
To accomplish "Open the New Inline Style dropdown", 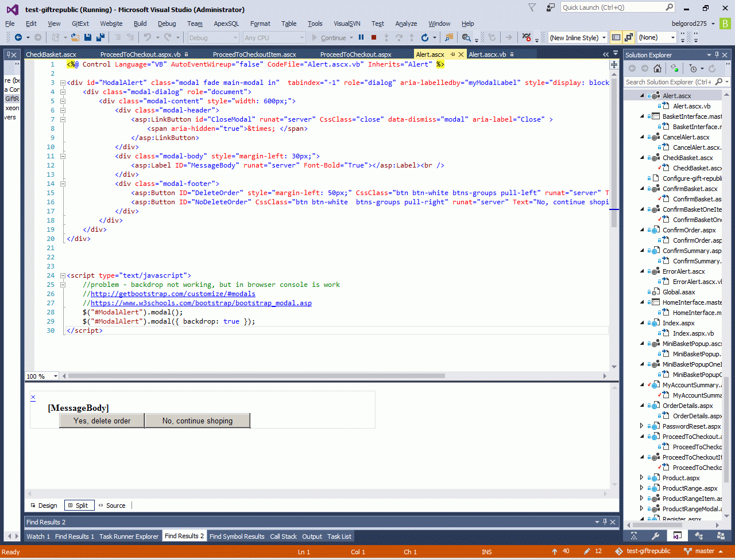I will click(604, 37).
